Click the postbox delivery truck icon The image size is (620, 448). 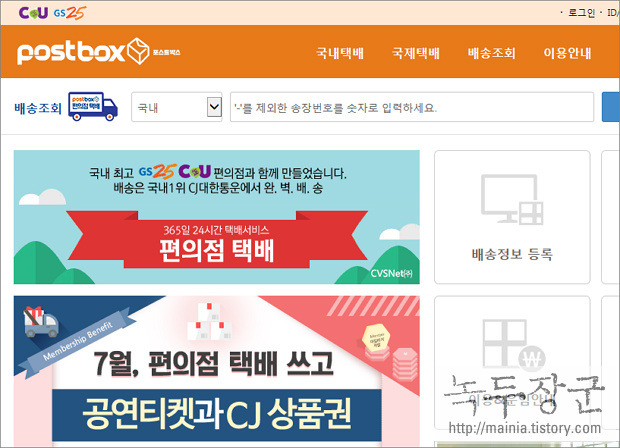click(93, 106)
